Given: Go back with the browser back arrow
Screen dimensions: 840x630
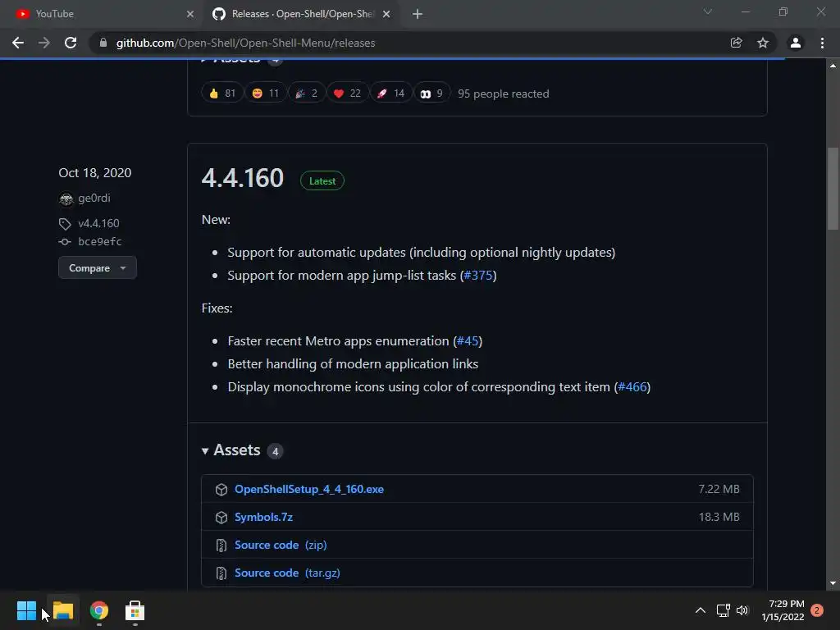Looking at the screenshot, I should tap(18, 43).
